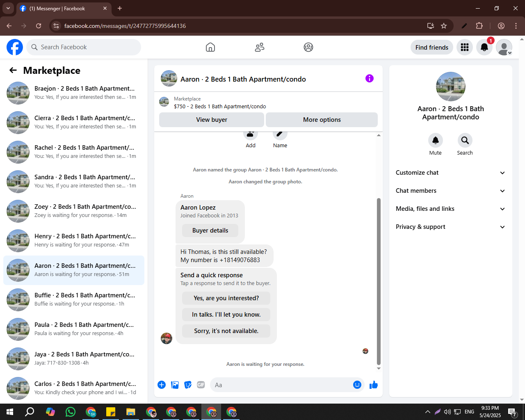Open Paula conversation in list

tap(74, 329)
